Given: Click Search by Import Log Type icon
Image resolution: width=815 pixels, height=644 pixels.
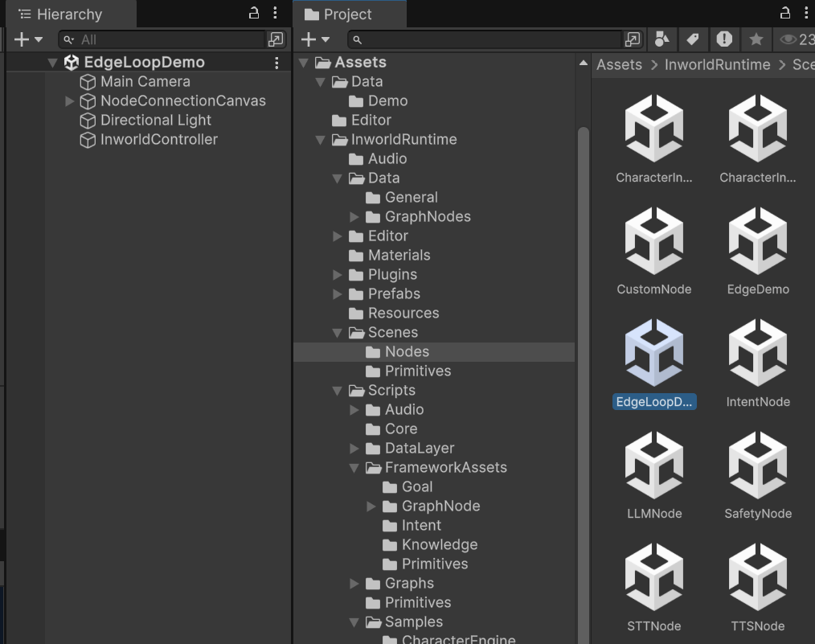Looking at the screenshot, I should coord(724,39).
